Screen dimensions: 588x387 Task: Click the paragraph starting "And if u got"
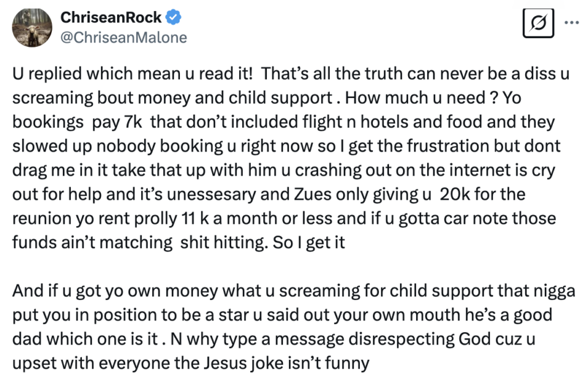click(293, 327)
